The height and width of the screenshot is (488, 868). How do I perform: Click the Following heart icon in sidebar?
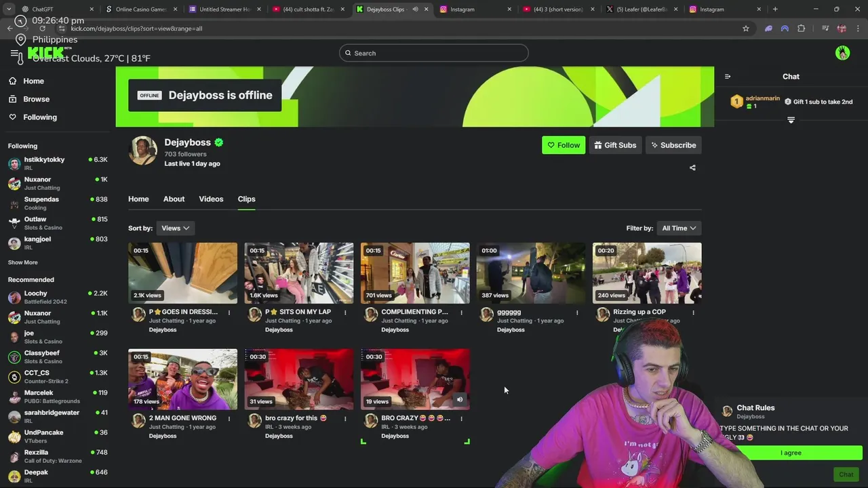pyautogui.click(x=12, y=117)
